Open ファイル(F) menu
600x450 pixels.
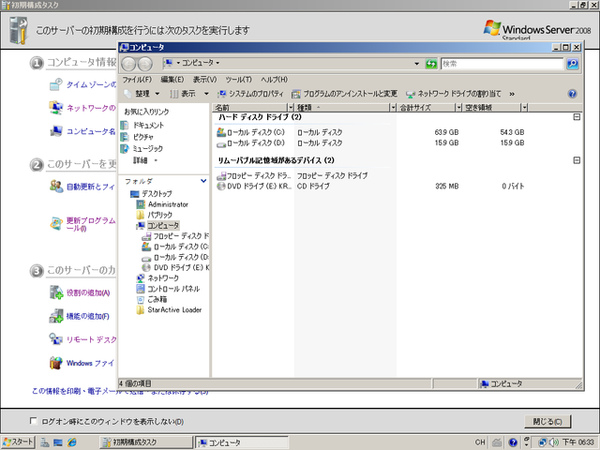click(x=137, y=80)
